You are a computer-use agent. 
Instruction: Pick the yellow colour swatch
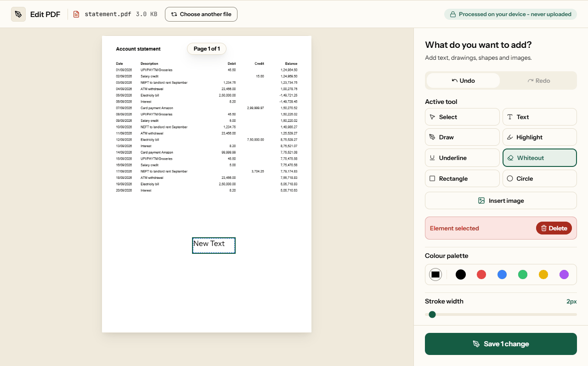[543, 274]
